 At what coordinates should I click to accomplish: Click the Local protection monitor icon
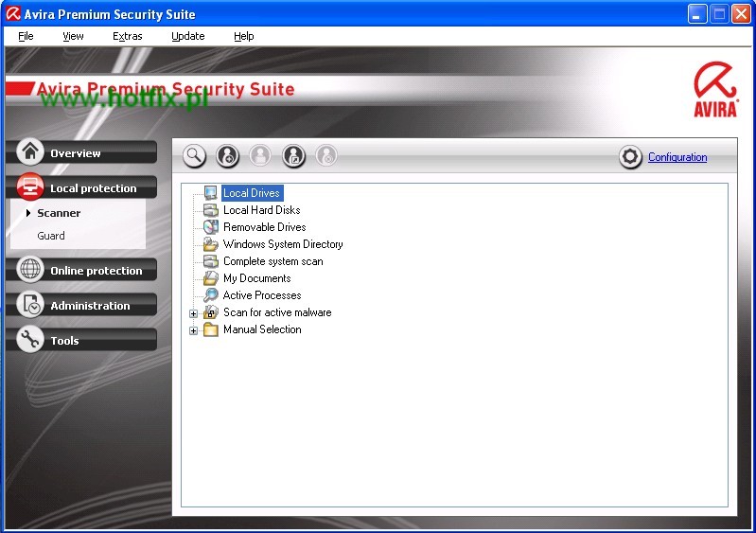coord(30,187)
